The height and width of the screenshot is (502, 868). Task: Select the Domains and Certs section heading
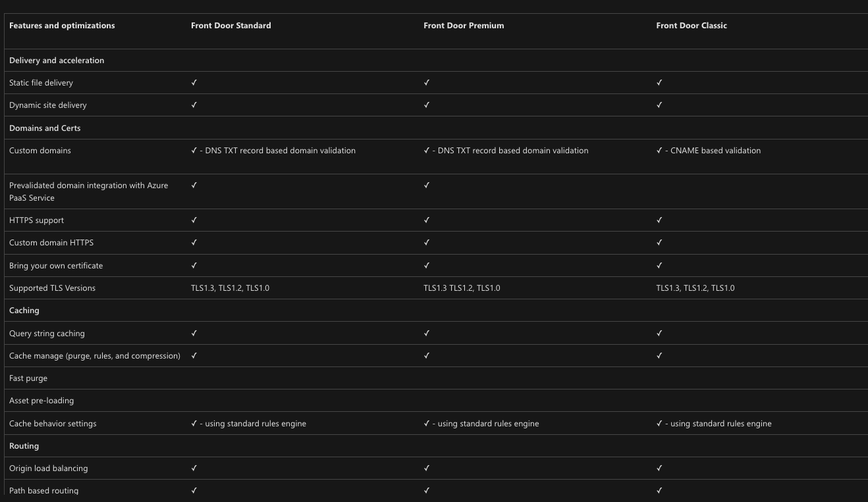[x=45, y=128]
